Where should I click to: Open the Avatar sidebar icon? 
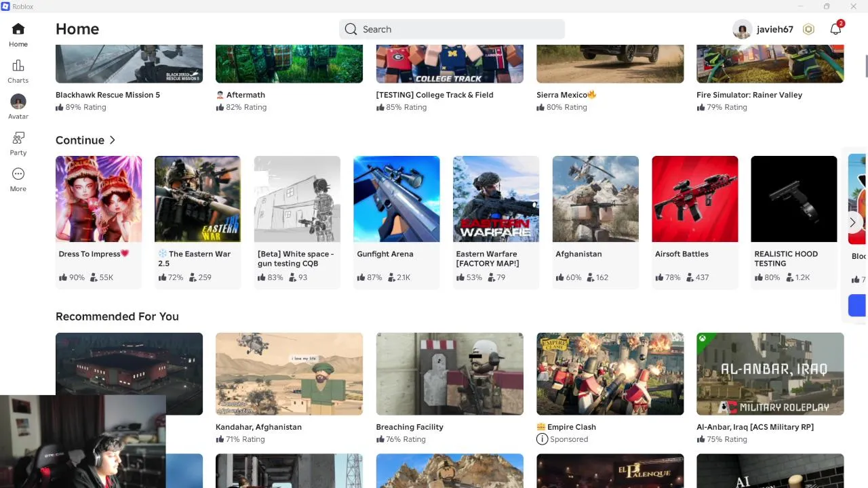[x=18, y=102]
